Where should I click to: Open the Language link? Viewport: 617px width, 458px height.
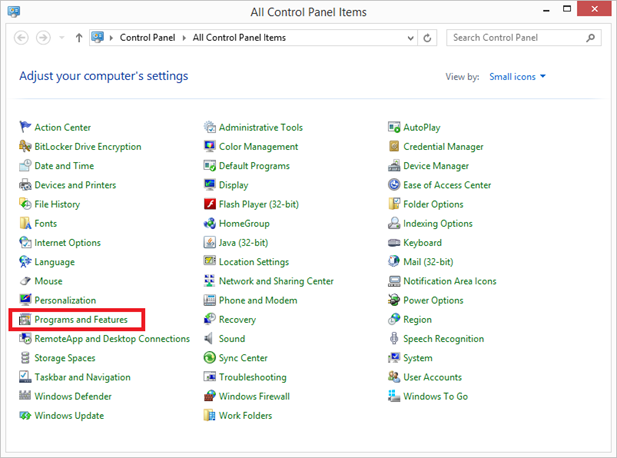[x=54, y=262]
